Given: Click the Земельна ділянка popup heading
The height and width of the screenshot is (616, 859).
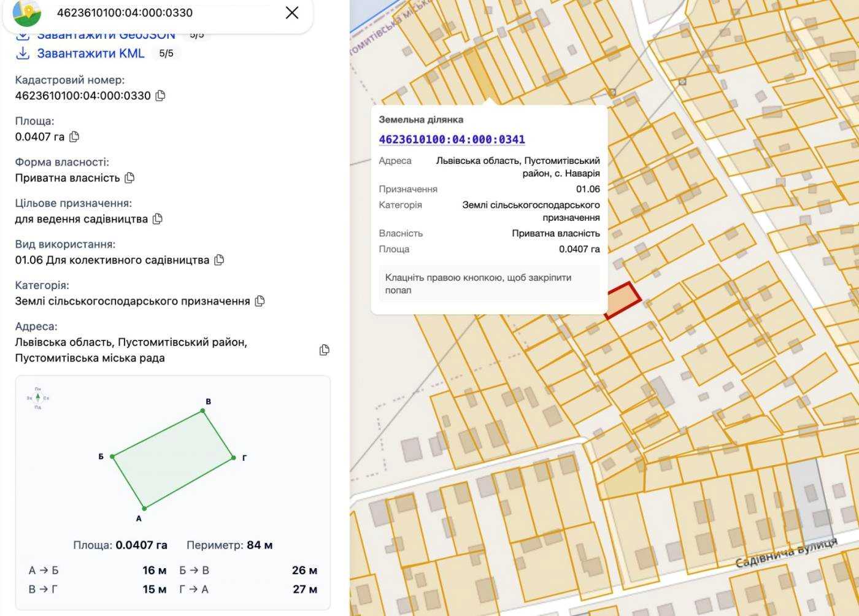Looking at the screenshot, I should 421,120.
